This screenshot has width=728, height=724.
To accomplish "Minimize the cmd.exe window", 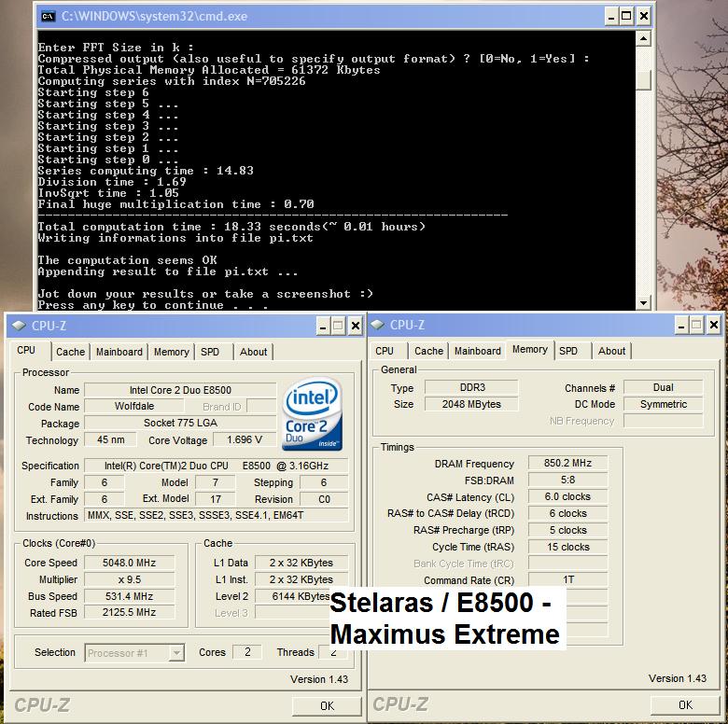I will point(611,17).
